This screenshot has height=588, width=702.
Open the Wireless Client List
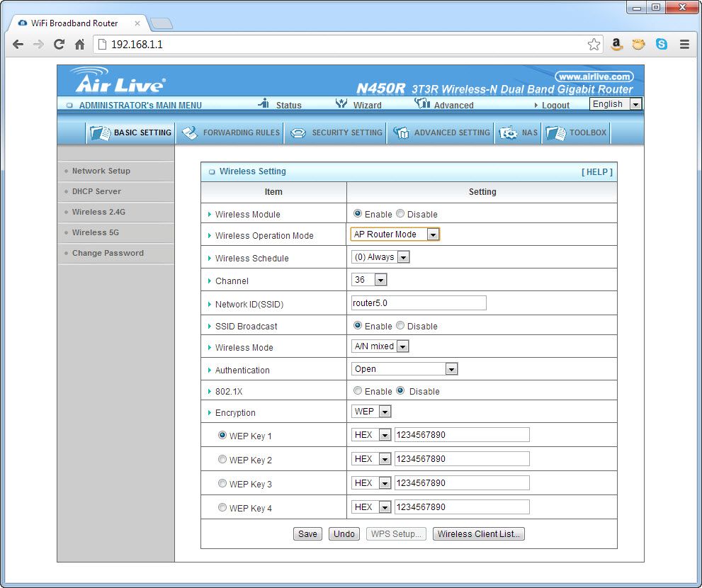pyautogui.click(x=478, y=534)
